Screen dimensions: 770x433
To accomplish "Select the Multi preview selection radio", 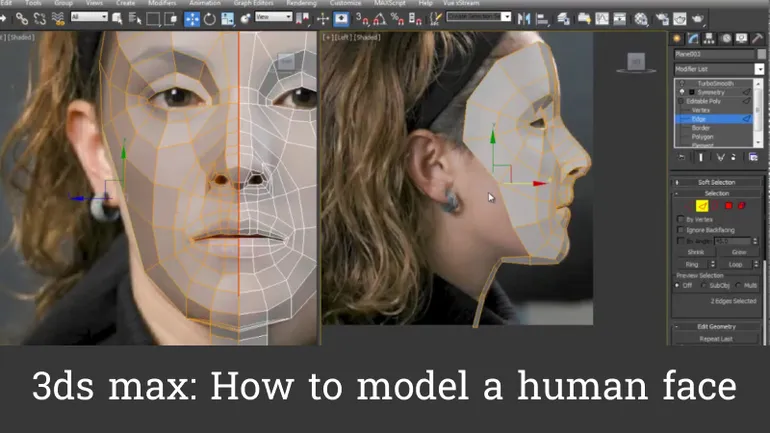I will coord(739,285).
